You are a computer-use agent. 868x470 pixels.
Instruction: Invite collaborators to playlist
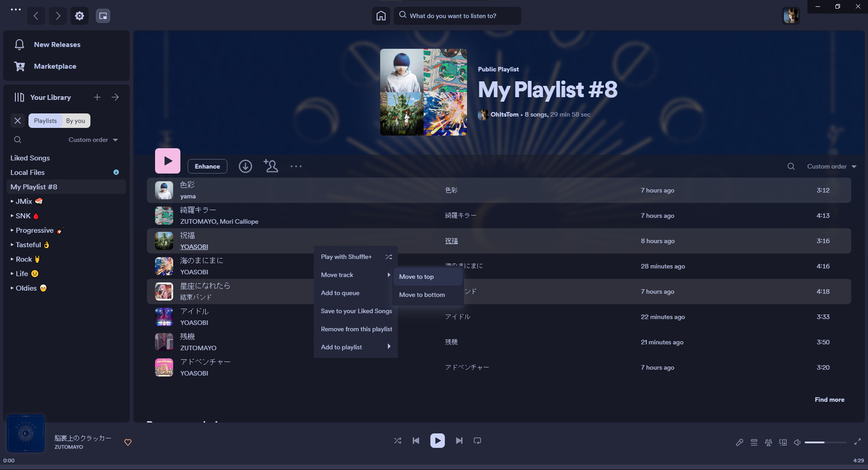(271, 166)
